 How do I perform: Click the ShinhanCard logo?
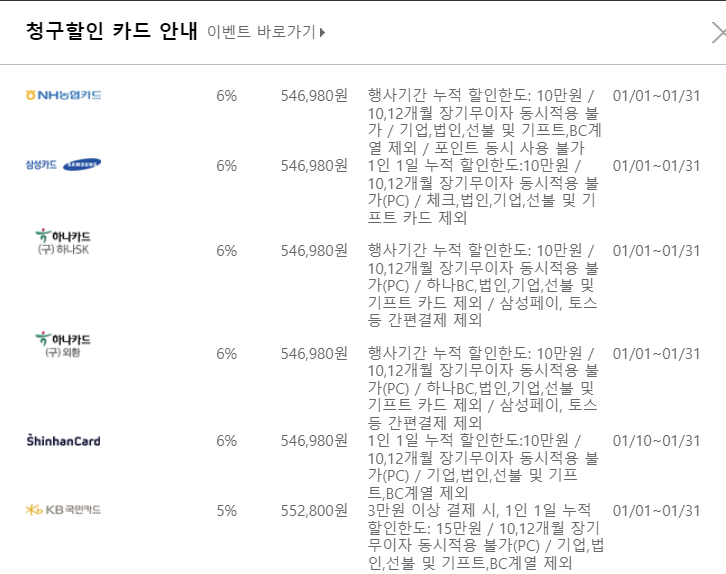(63, 440)
